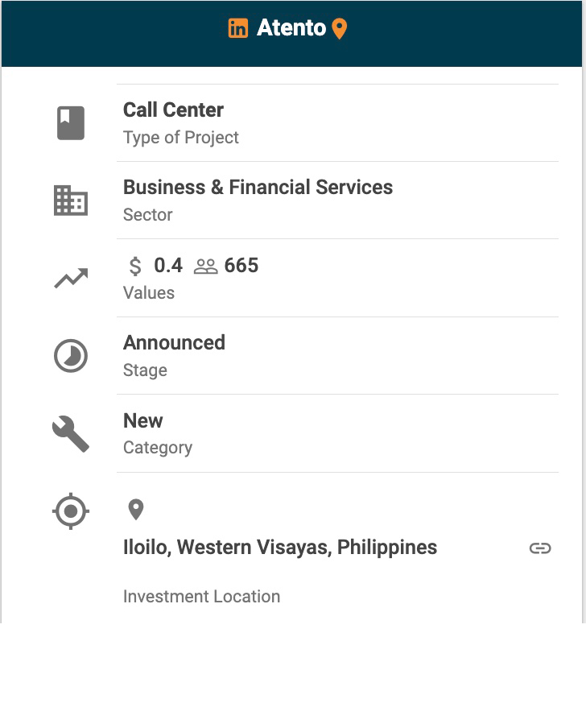Viewport: 586px width, 728px height.
Task: Click the Investment Location target icon
Action: coord(71,511)
